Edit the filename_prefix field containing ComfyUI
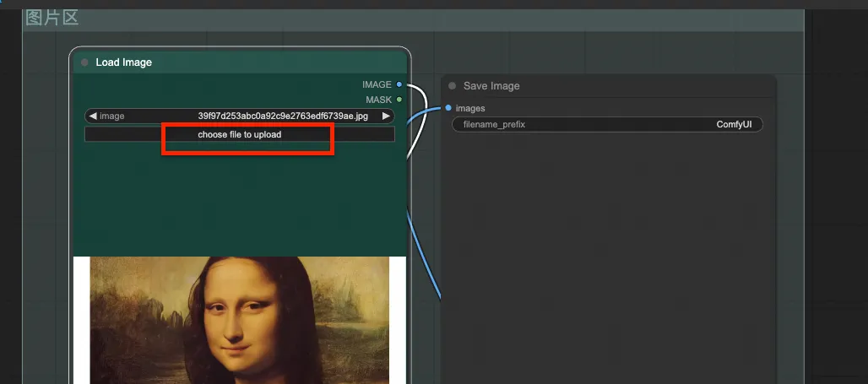Screen dimensions: 868x384 click(607, 125)
